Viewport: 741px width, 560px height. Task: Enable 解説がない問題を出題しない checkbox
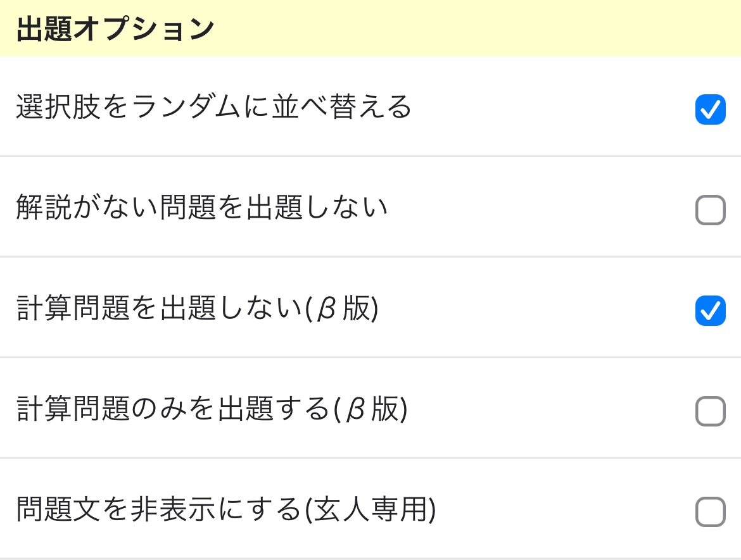click(x=710, y=209)
